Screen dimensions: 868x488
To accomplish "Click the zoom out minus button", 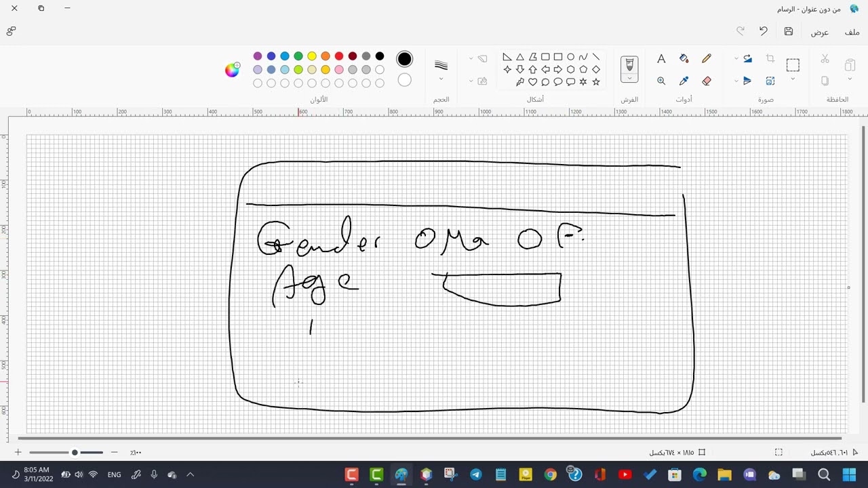I will [x=114, y=452].
